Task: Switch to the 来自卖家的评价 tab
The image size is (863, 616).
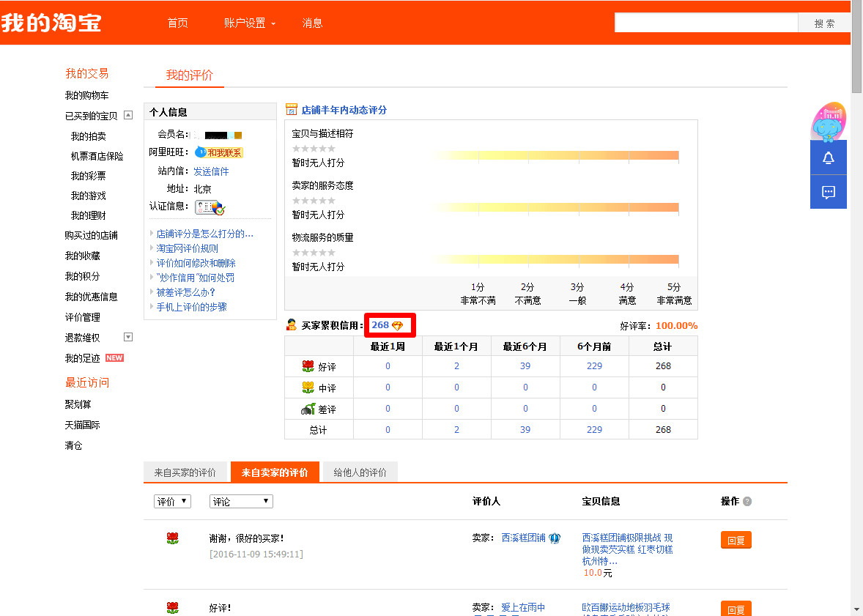Action: [275, 472]
